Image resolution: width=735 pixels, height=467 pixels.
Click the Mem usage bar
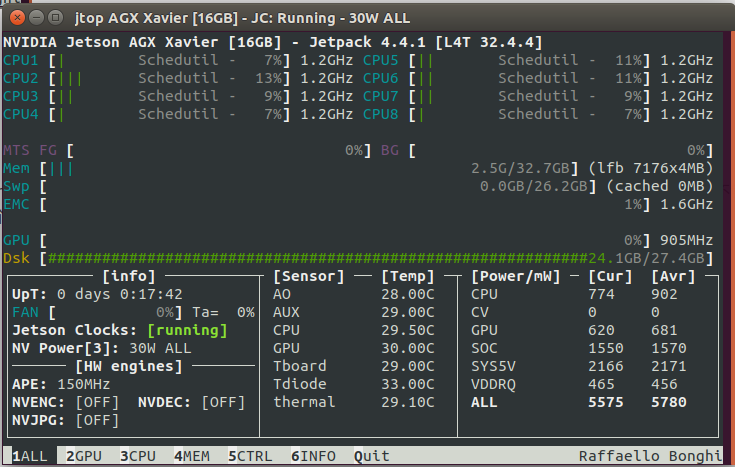point(309,168)
